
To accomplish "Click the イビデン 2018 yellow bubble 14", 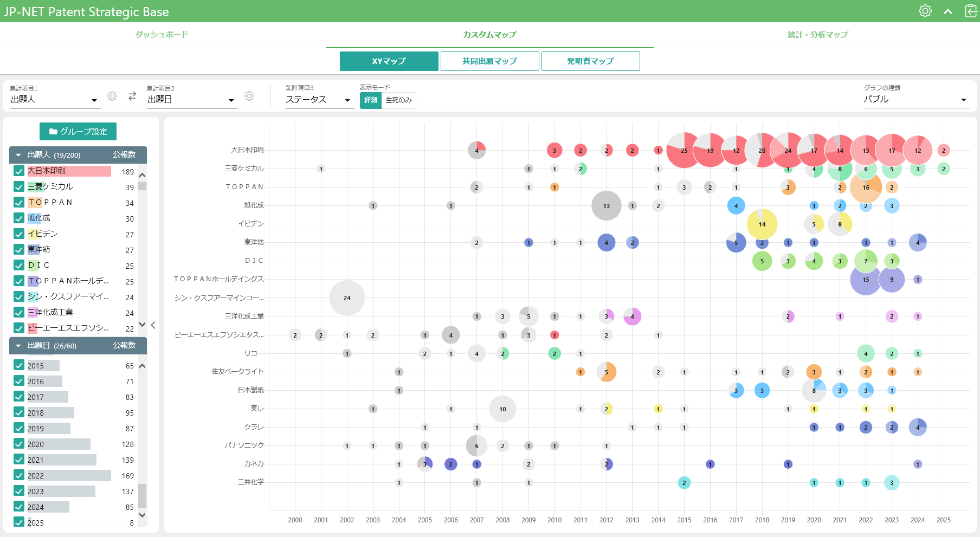I will click(x=762, y=224).
